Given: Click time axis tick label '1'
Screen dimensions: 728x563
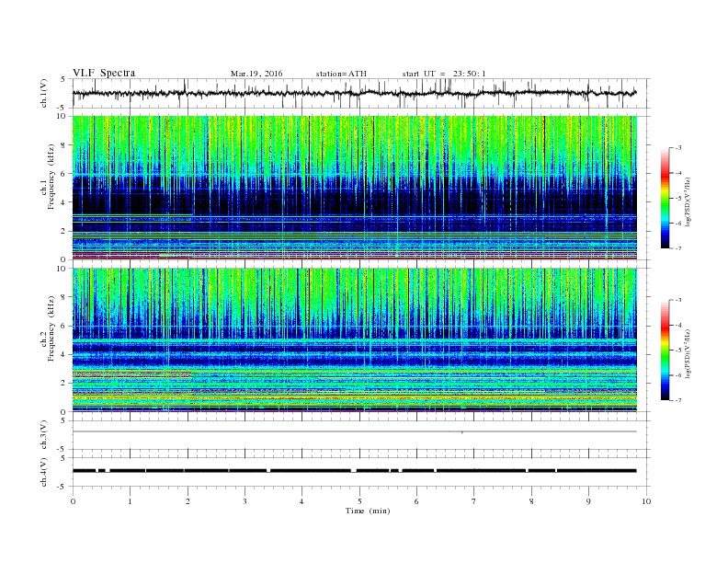Looking at the screenshot, I should tap(130, 501).
